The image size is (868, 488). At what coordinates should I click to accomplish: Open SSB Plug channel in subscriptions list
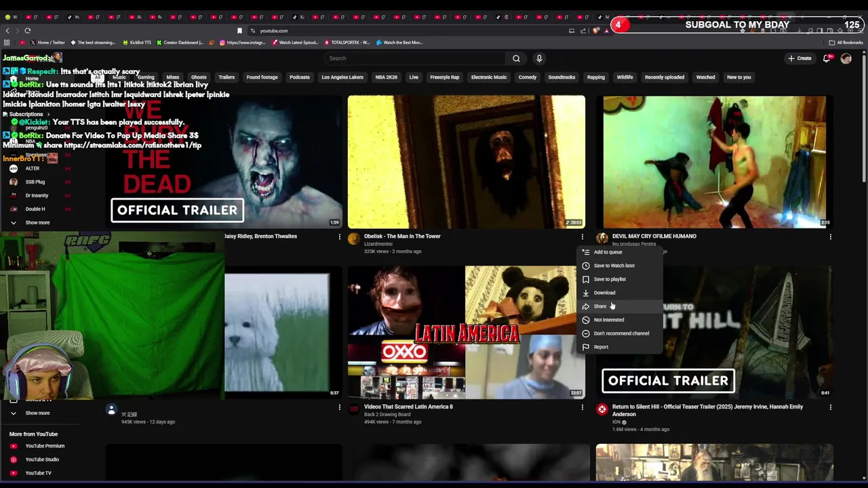(35, 182)
